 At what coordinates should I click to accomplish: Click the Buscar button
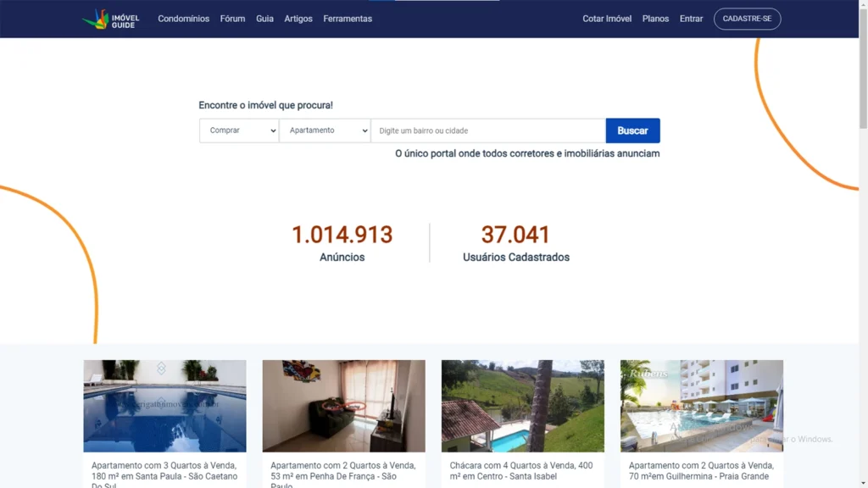click(632, 130)
